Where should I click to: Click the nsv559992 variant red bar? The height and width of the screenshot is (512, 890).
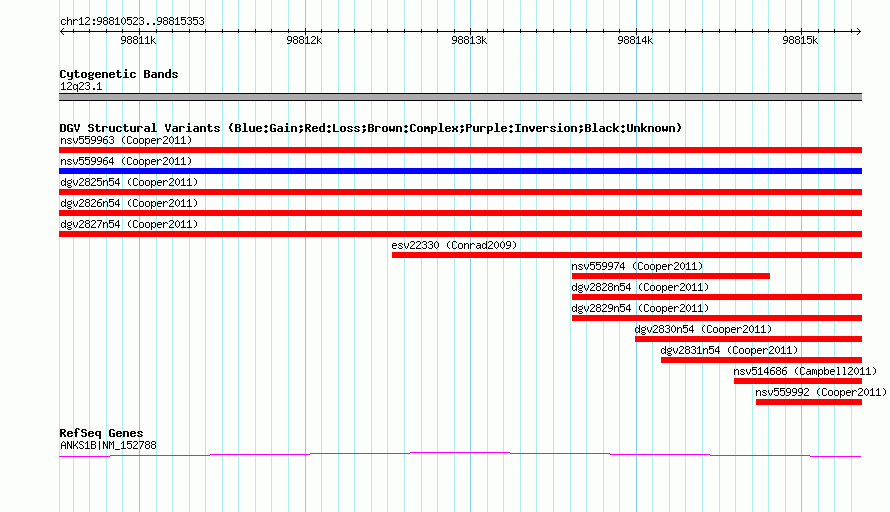[809, 402]
